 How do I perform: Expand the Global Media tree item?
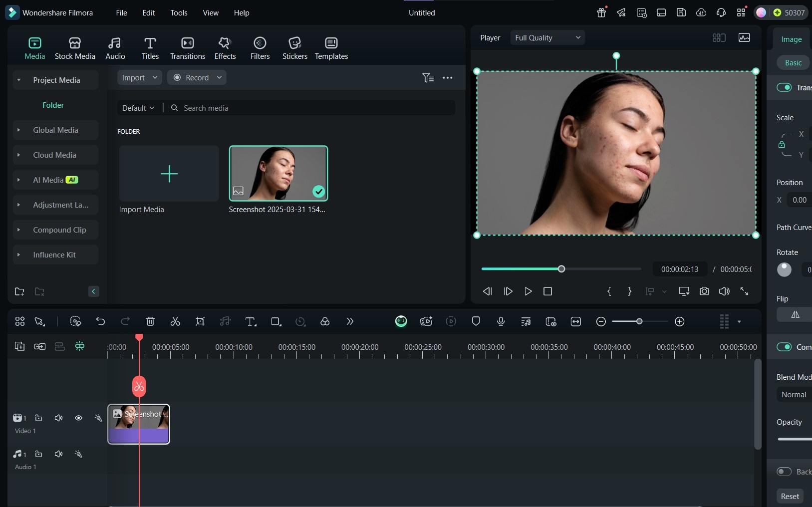click(x=18, y=130)
